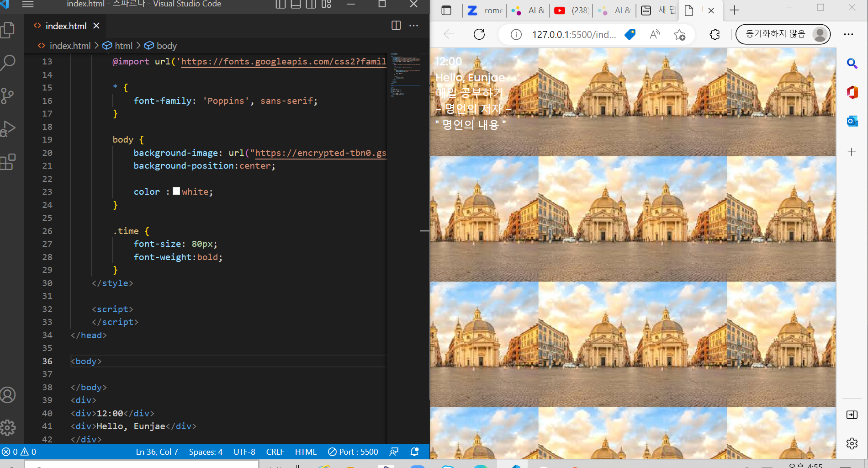
Task: Toggle the Edge sidebar visibility button
Action: (852, 415)
